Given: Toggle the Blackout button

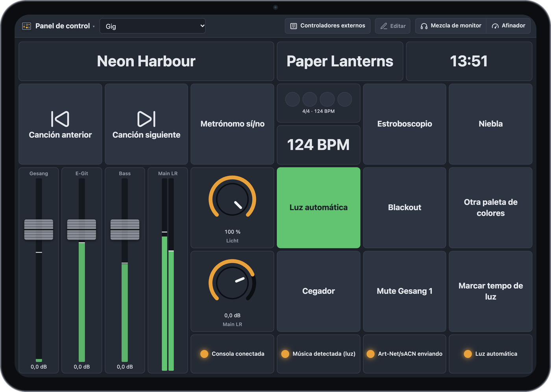Looking at the screenshot, I should [x=405, y=208].
